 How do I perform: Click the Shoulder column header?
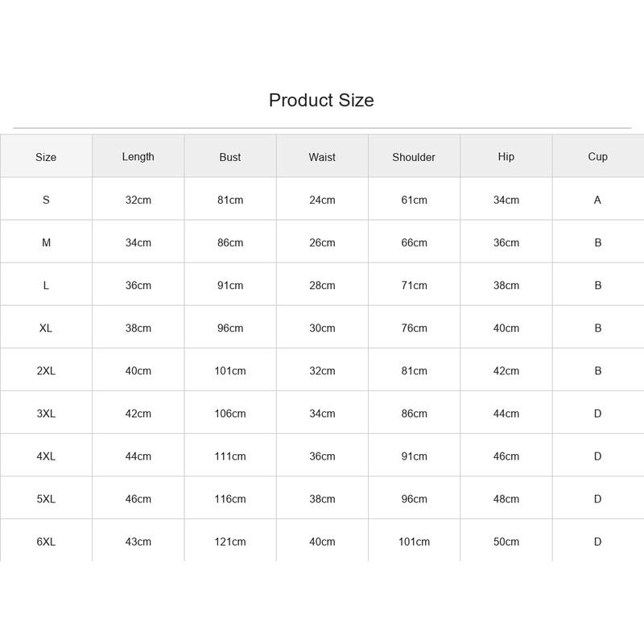[x=414, y=157]
